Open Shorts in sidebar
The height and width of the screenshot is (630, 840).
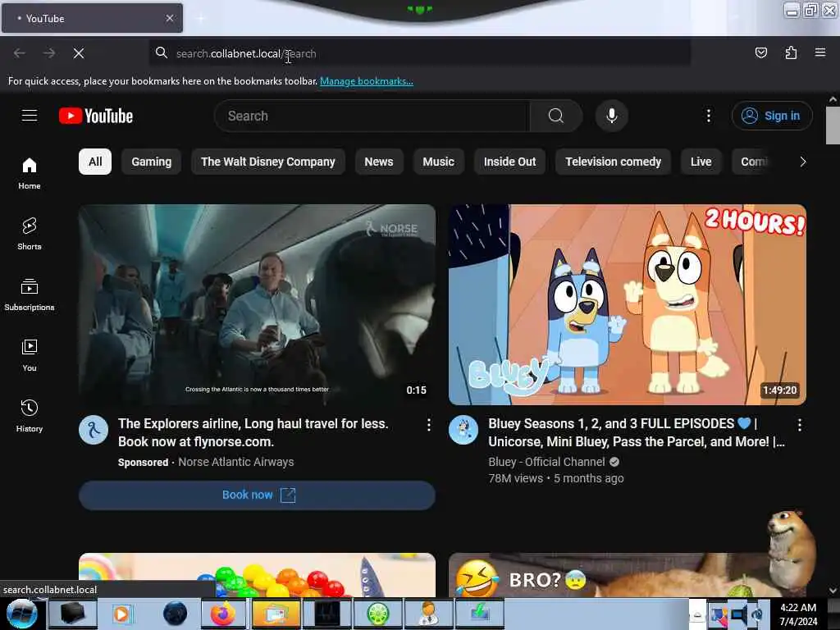pyautogui.click(x=30, y=234)
